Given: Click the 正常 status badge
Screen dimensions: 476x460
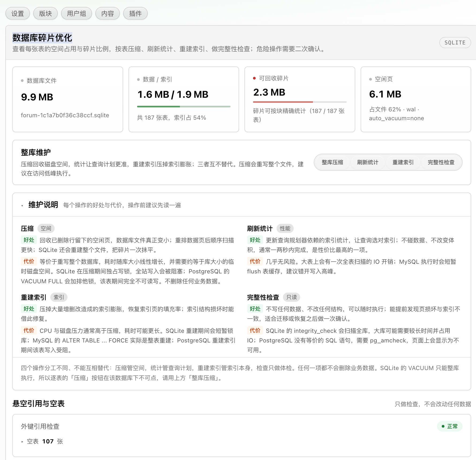Looking at the screenshot, I should coord(450,426).
